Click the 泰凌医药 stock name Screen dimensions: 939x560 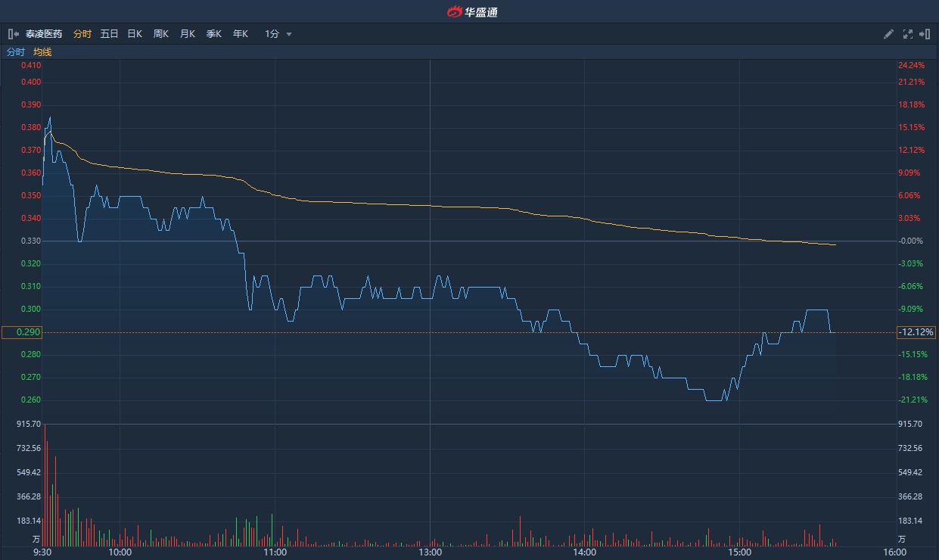[x=44, y=34]
